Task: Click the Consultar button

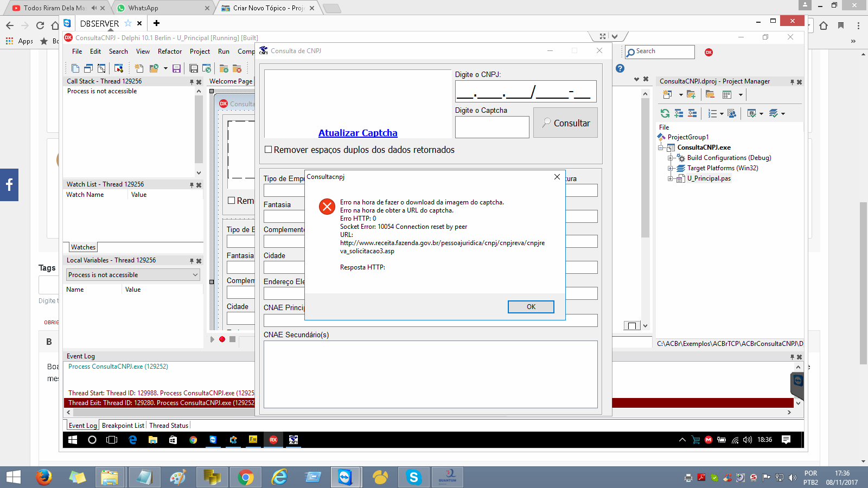Action: (565, 123)
